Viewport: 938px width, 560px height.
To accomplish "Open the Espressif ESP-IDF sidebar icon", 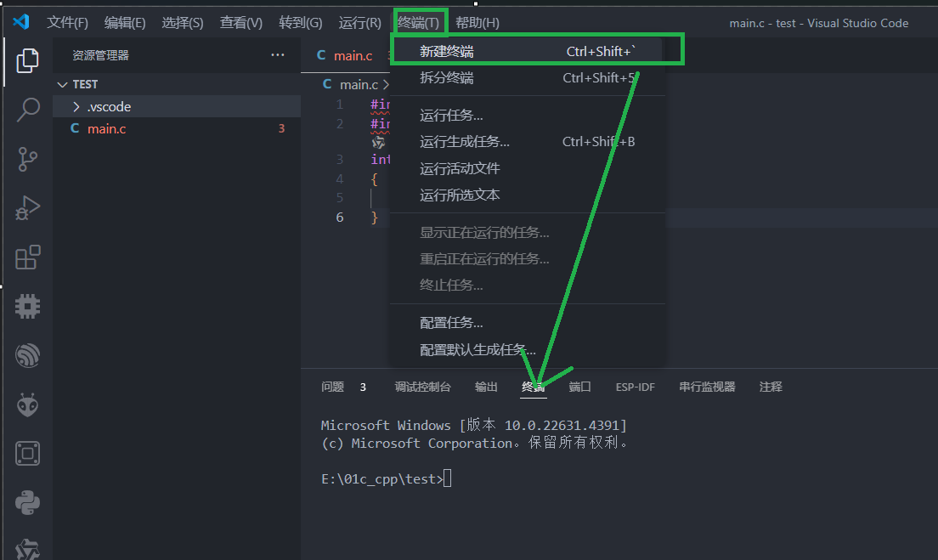I will [x=27, y=356].
